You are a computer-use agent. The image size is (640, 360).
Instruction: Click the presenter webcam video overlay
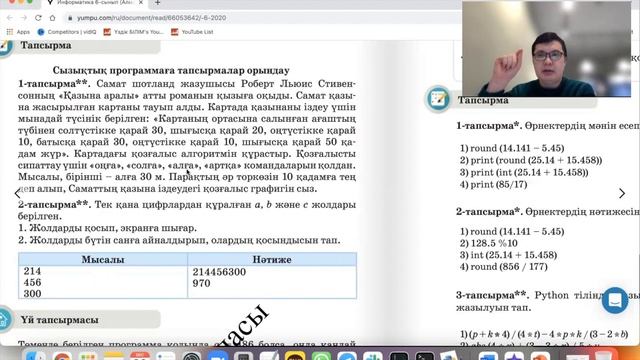point(547,49)
